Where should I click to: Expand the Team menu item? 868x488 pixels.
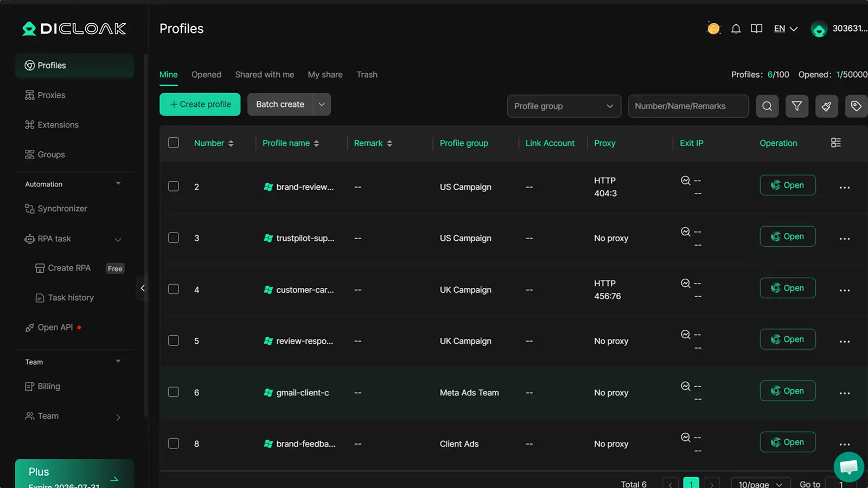[118, 416]
